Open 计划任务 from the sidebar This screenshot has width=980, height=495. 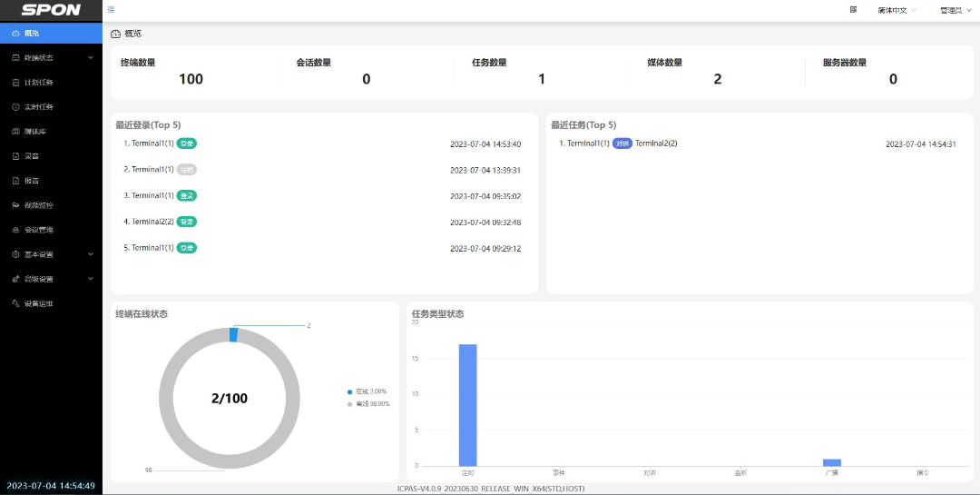[x=38, y=83]
